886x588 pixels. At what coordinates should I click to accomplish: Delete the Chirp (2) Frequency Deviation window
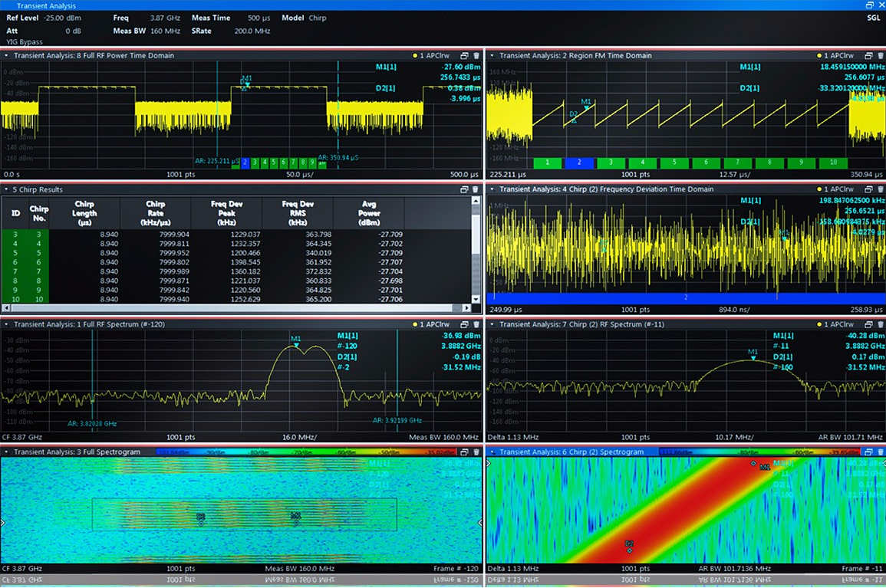pyautogui.click(x=881, y=189)
